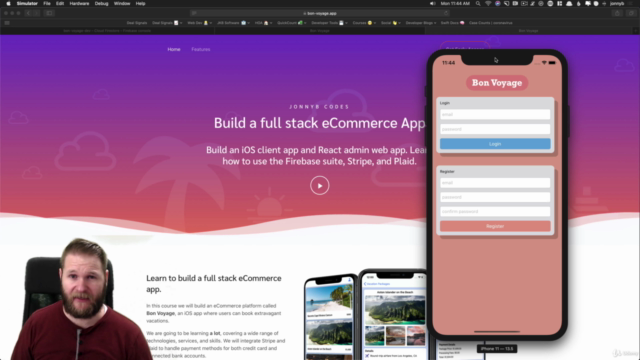Open the Debug menu
This screenshot has height=360, width=640.
click(101, 3)
